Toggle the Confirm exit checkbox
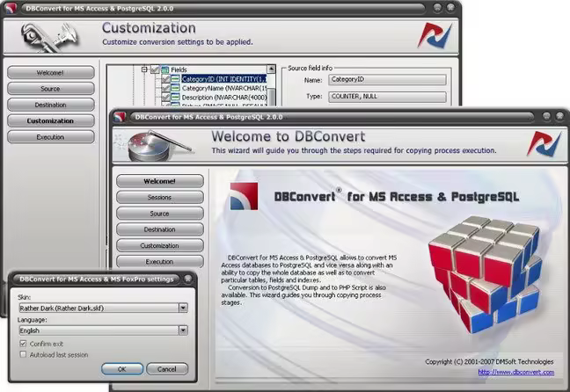This screenshot has height=392, width=570. coord(23,344)
